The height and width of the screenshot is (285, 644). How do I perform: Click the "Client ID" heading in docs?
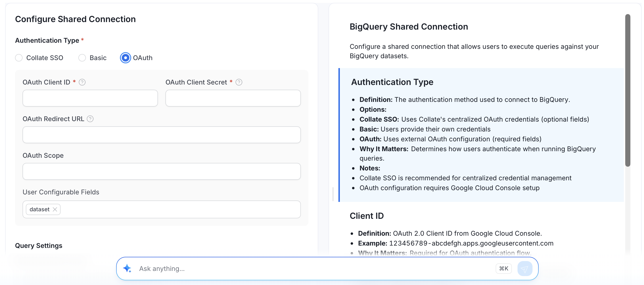pyautogui.click(x=367, y=216)
